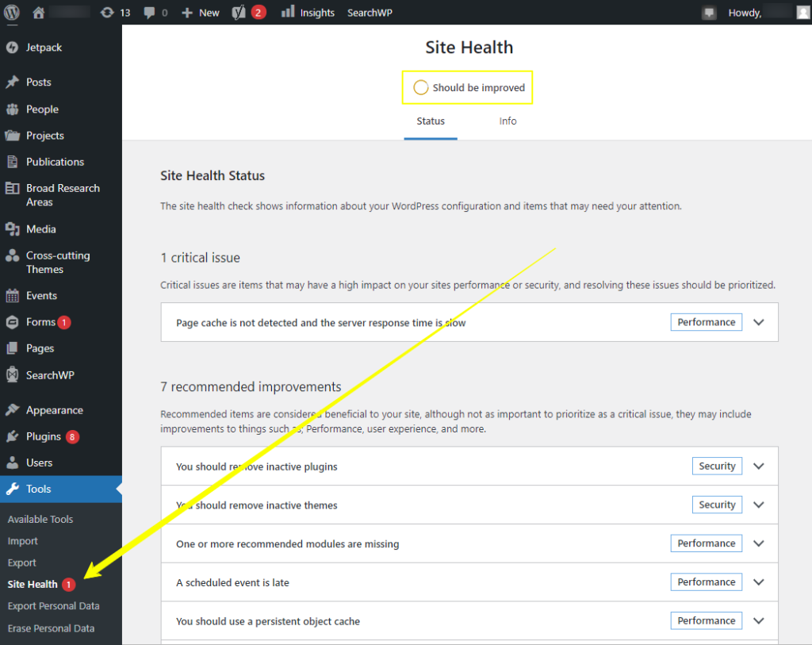Switch to the Info tab

click(507, 121)
